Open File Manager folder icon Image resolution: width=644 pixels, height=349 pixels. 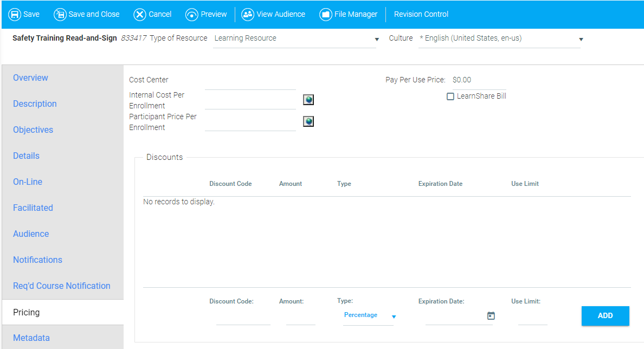[325, 15]
